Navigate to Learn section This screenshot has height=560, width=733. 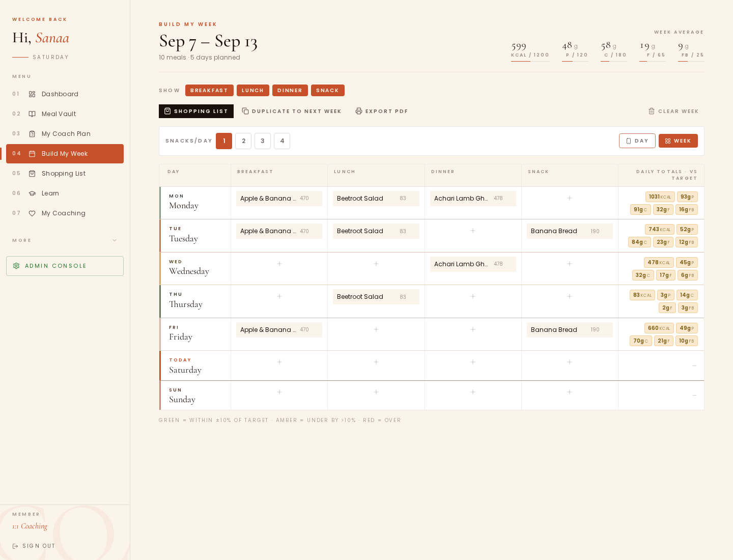click(x=65, y=193)
